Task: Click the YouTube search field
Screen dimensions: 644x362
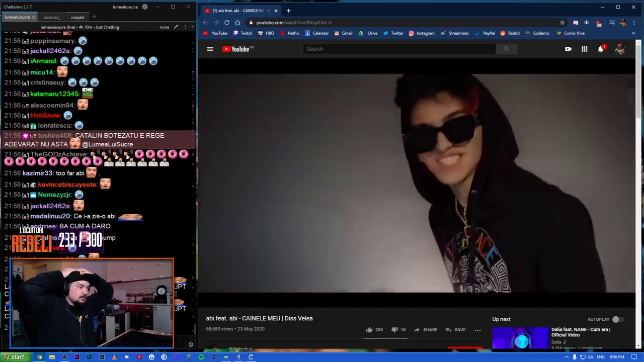Action: [399, 49]
